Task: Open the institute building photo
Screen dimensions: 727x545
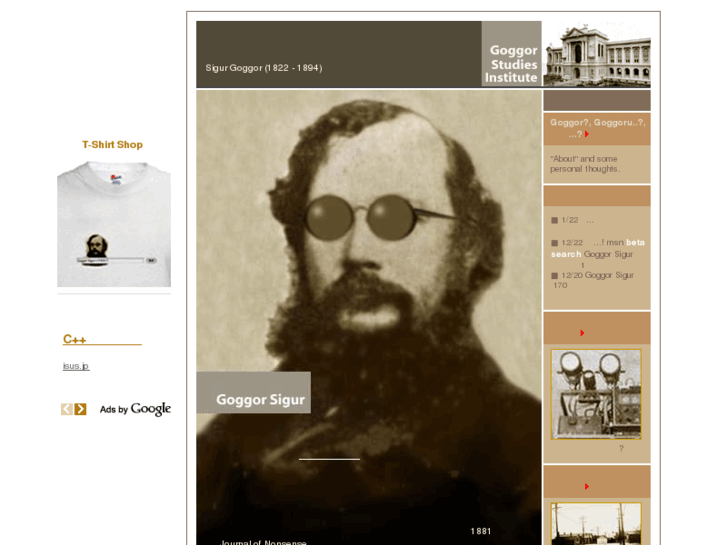Action: [597, 54]
